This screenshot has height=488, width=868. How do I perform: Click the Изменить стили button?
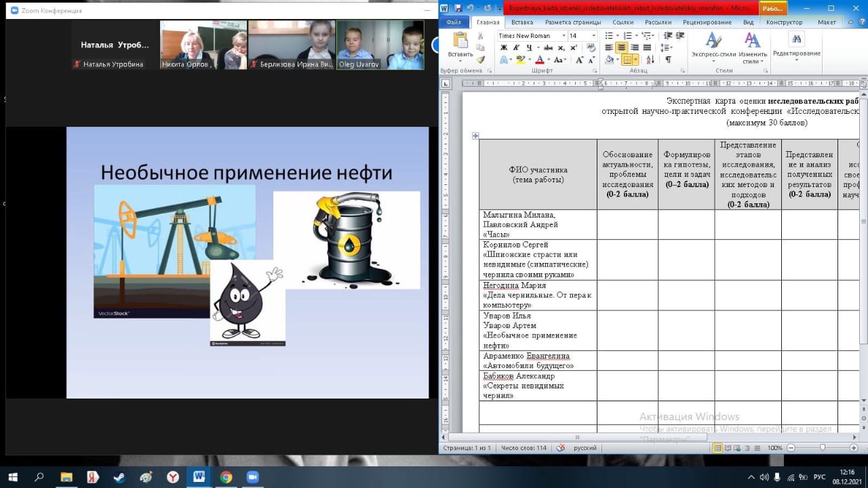(752, 46)
